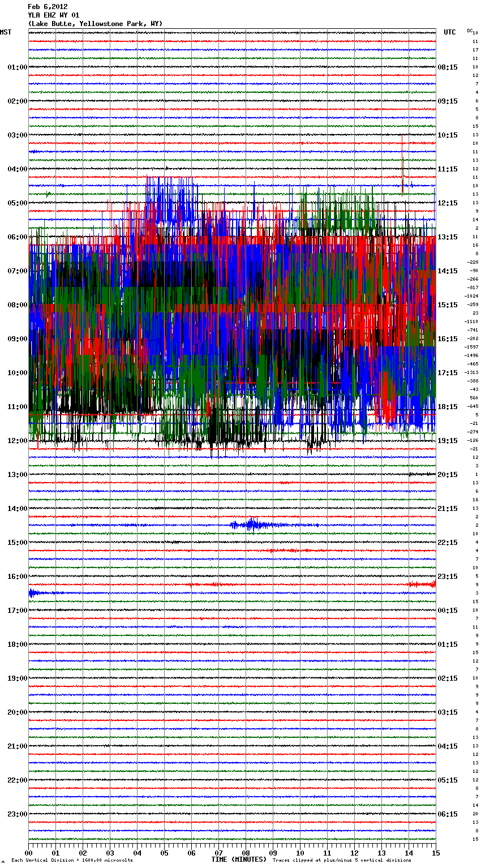Click the DC offset value 560
Image resolution: width=481 pixels, height=868 pixels.
474,398
